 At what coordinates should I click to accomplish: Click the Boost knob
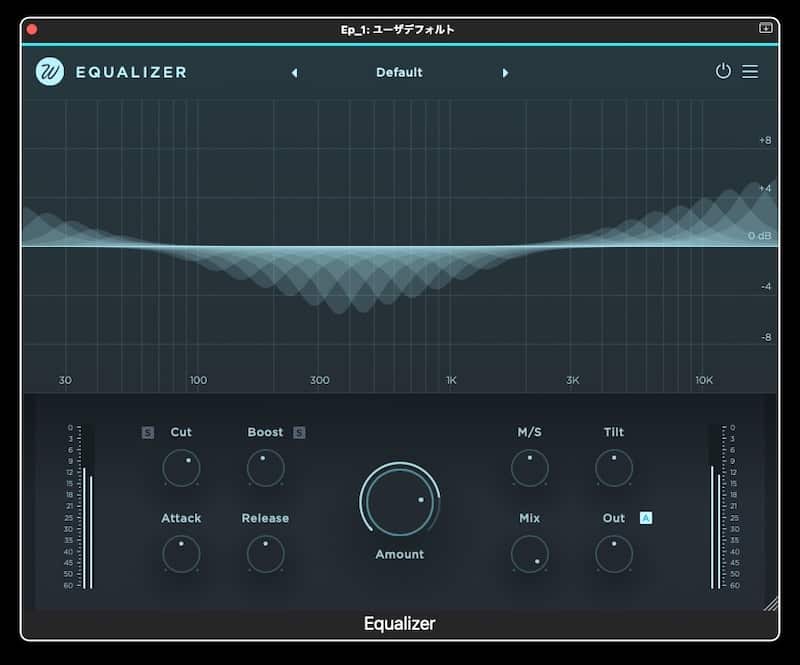click(265, 467)
